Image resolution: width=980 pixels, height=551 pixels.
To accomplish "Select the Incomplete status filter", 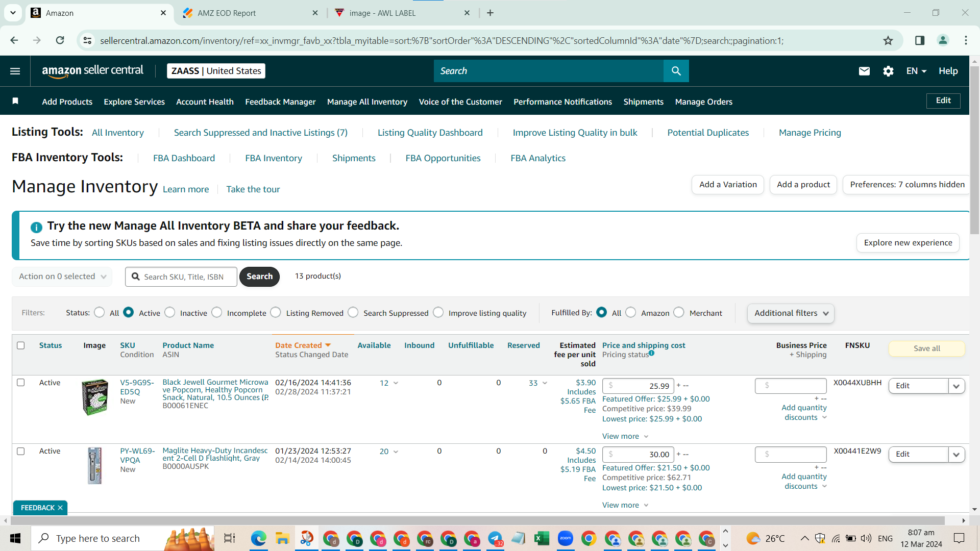I will pos(217,312).
